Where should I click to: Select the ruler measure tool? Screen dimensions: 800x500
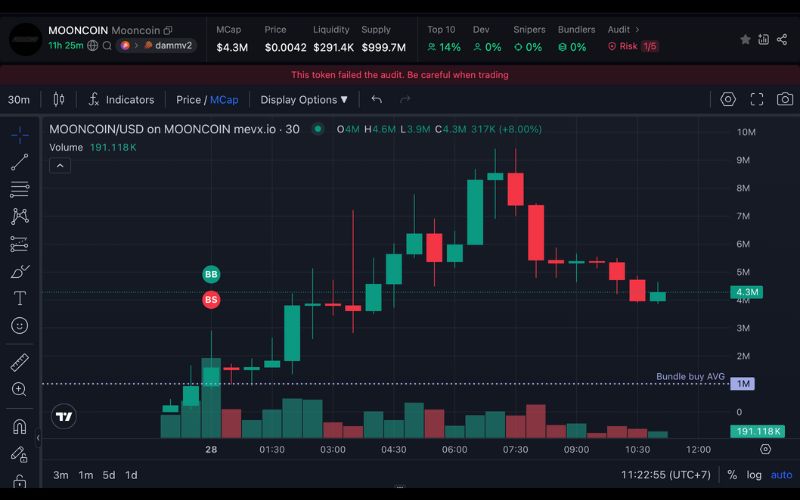point(19,363)
